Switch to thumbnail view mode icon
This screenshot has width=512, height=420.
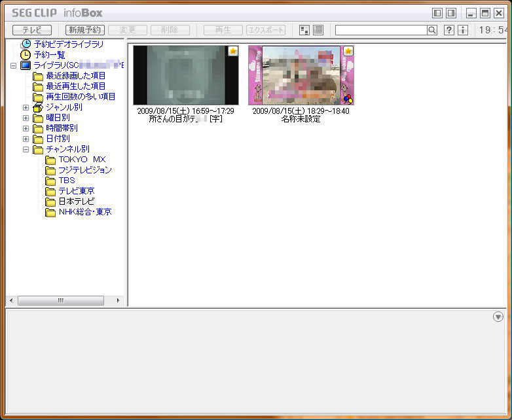tap(304, 30)
